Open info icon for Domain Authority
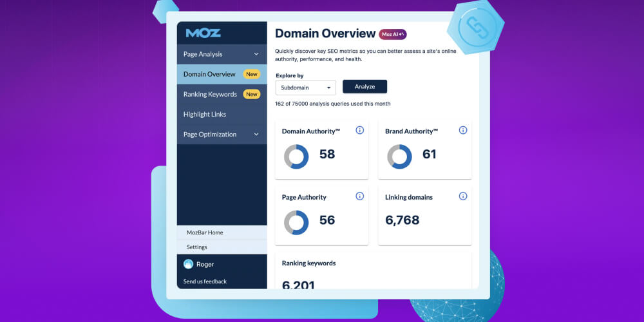 tap(360, 130)
